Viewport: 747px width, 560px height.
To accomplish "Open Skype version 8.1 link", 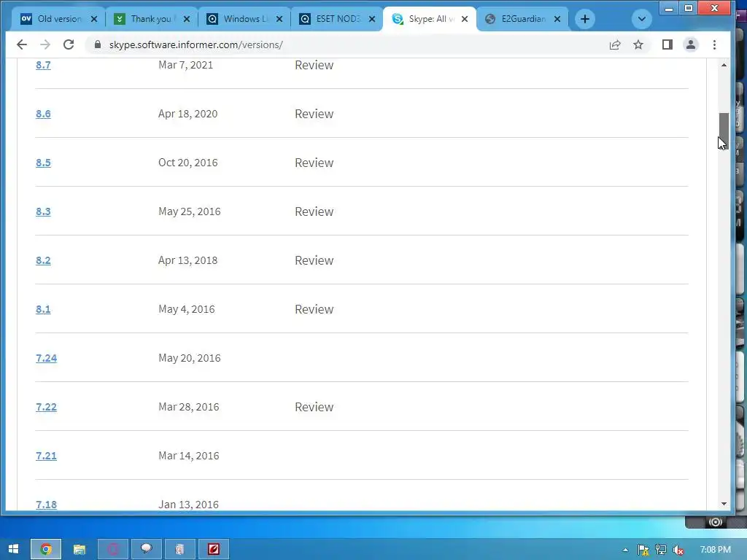I will [43, 309].
